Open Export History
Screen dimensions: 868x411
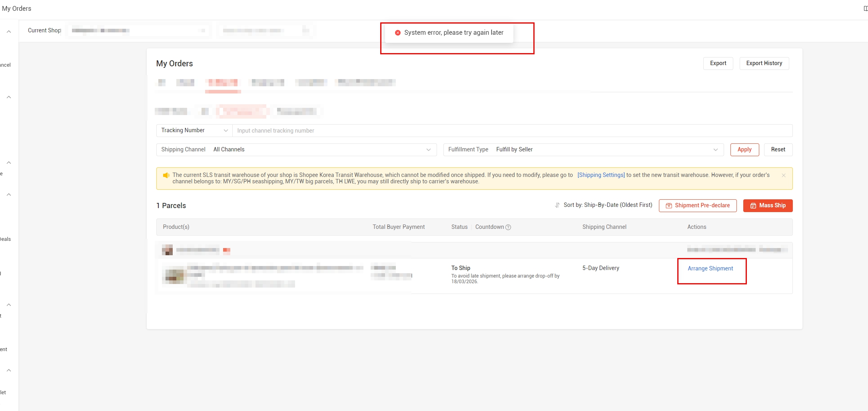click(x=764, y=64)
